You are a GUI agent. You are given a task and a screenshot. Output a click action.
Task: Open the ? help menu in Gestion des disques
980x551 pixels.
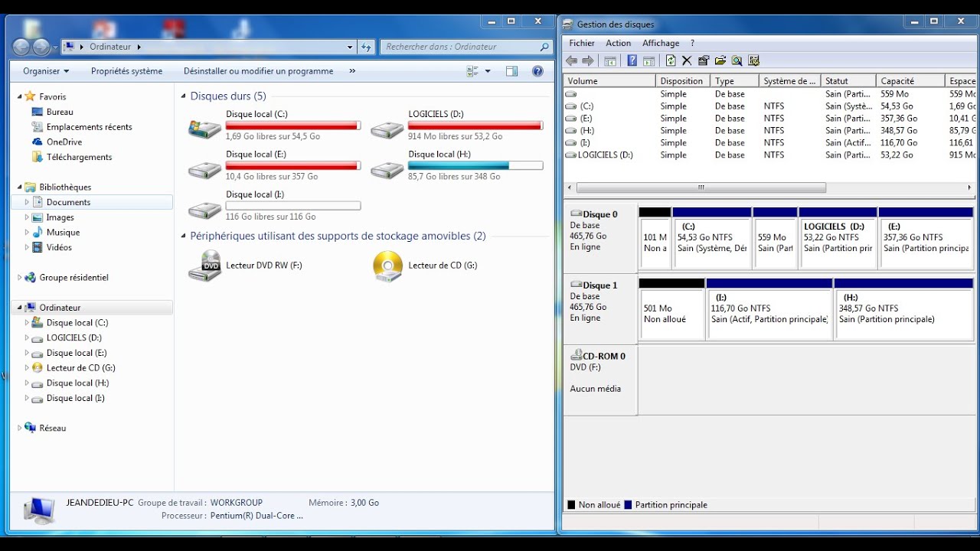click(x=692, y=44)
